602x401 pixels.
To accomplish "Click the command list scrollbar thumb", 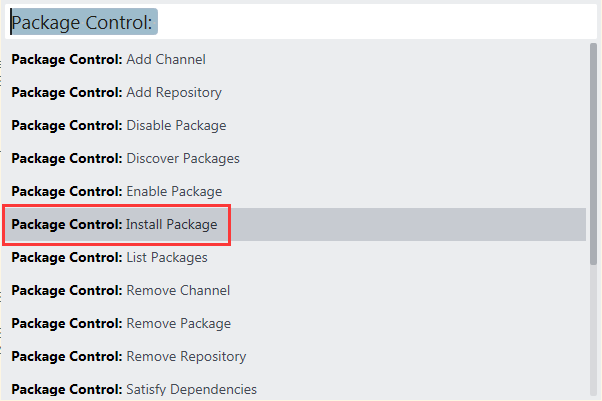I will point(594,150).
